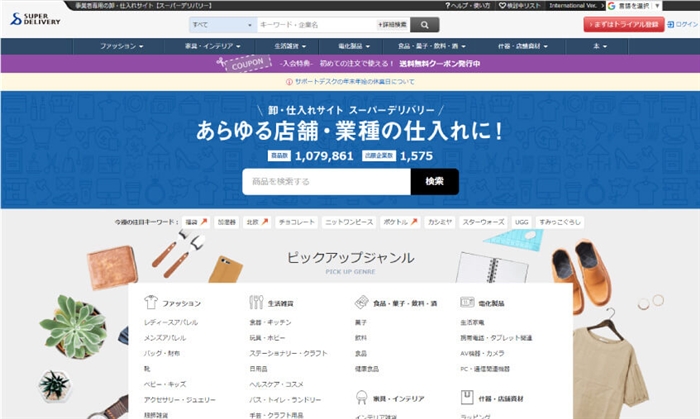The width and height of the screenshot is (700, 419).
Task: Click the Super Delivery logo
Action: 35,20
